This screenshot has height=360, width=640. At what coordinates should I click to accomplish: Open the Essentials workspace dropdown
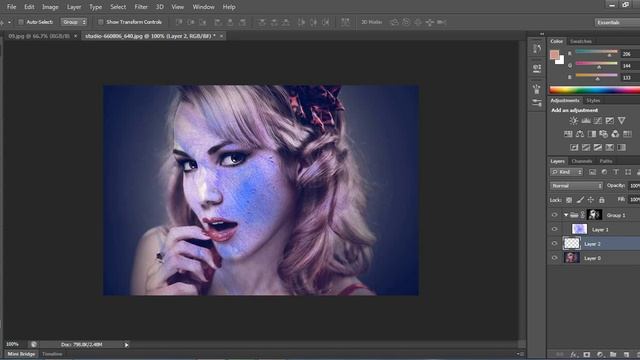point(617,22)
